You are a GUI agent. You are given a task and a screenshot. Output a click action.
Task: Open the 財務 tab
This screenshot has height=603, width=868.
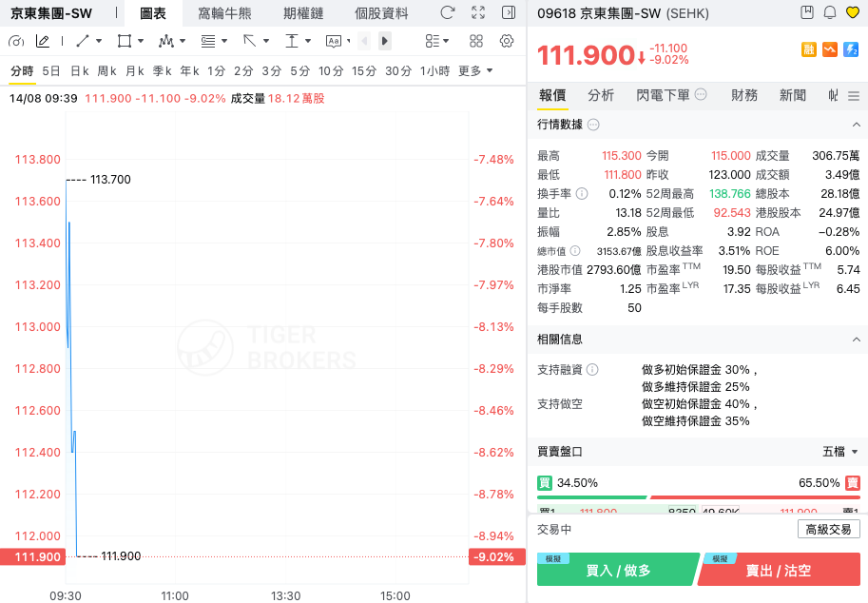pyautogui.click(x=744, y=95)
